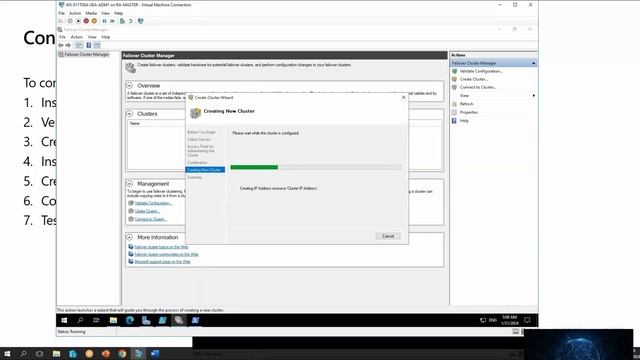Click Properties in the Actions pane
The image size is (640, 360).
click(x=469, y=112)
